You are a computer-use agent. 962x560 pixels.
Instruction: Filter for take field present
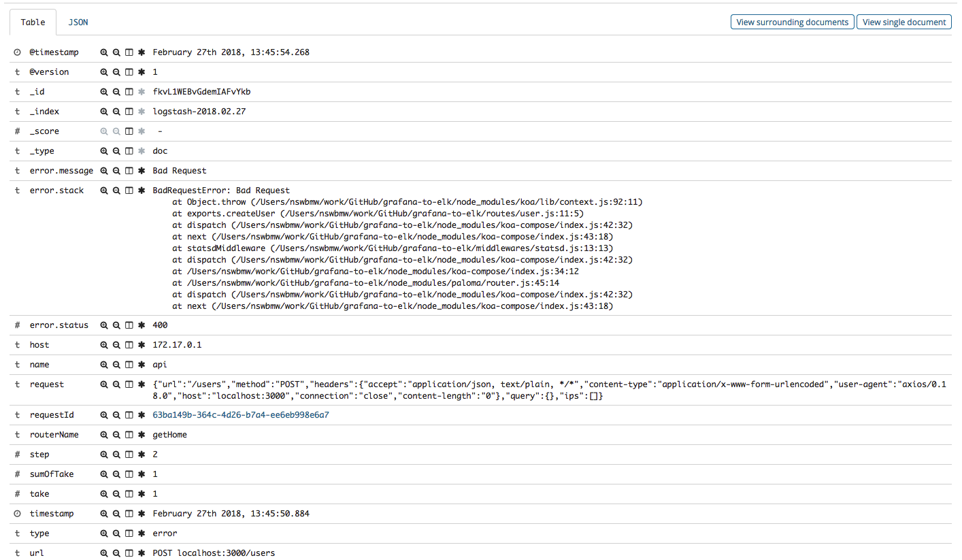pyautogui.click(x=142, y=494)
